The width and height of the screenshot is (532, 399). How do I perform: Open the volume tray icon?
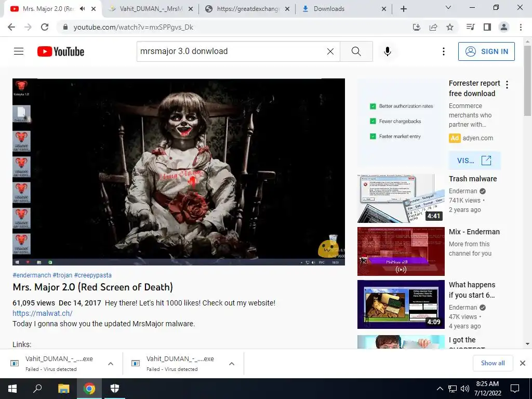tap(465, 389)
